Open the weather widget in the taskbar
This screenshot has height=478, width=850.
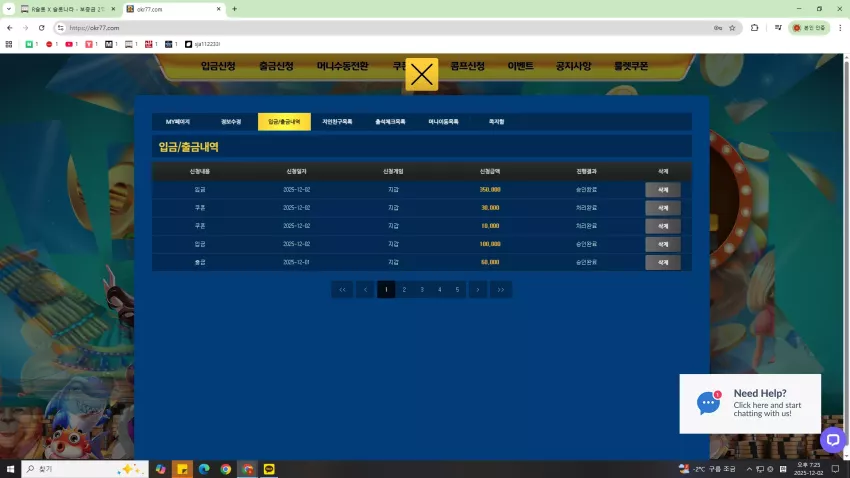[707, 469]
